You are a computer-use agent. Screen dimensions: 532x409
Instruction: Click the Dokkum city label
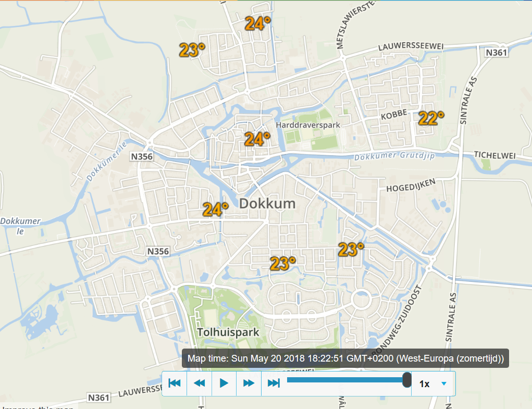(267, 204)
